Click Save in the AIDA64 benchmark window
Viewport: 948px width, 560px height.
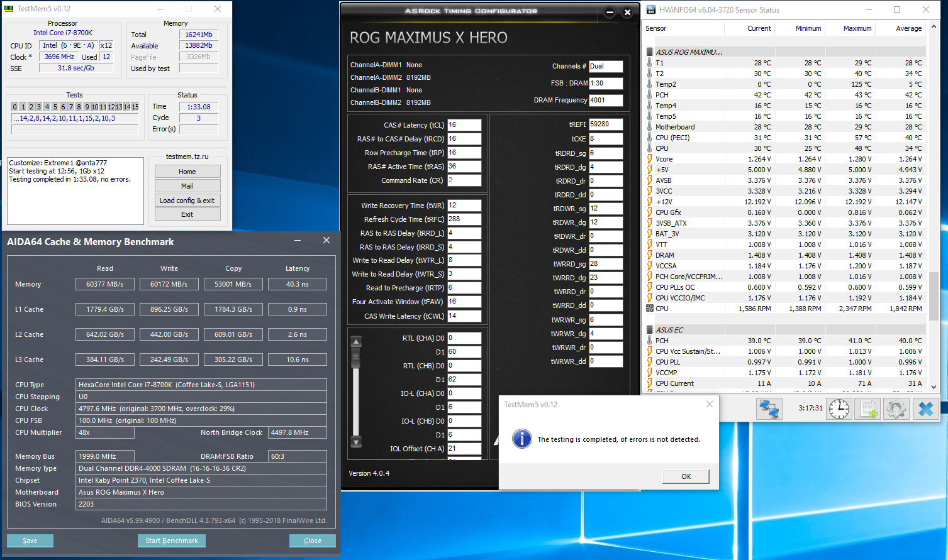coord(30,541)
